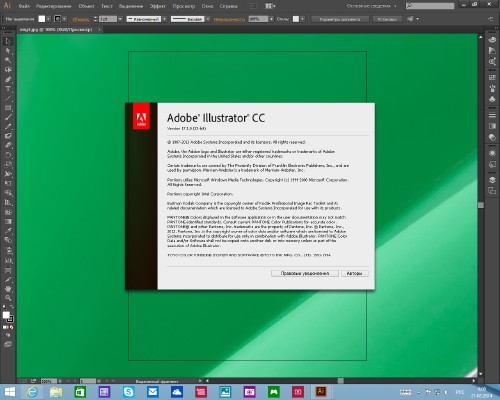Select the Line Segment tool
Image resolution: width=500 pixels, height=400 pixels.
[8, 98]
